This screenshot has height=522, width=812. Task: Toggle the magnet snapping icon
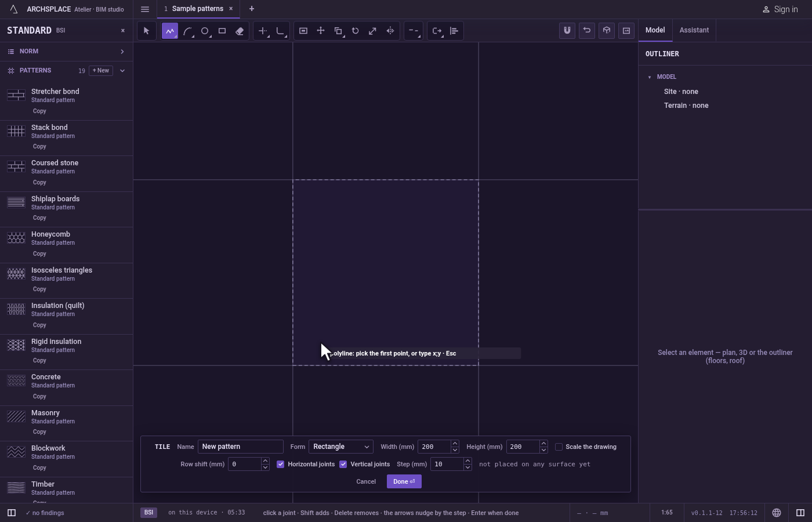(x=567, y=31)
